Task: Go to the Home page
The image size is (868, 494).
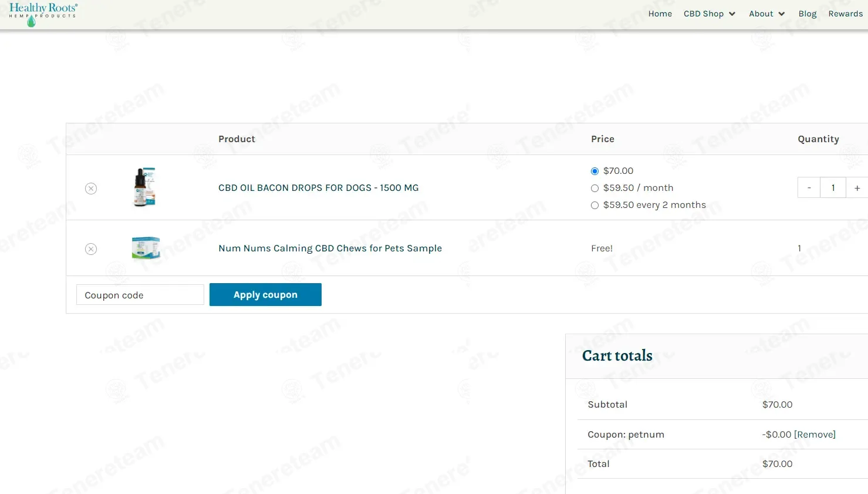Action: pos(660,14)
